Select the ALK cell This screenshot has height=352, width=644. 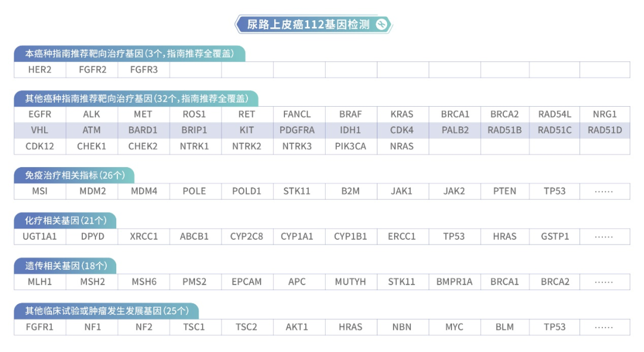92,114
